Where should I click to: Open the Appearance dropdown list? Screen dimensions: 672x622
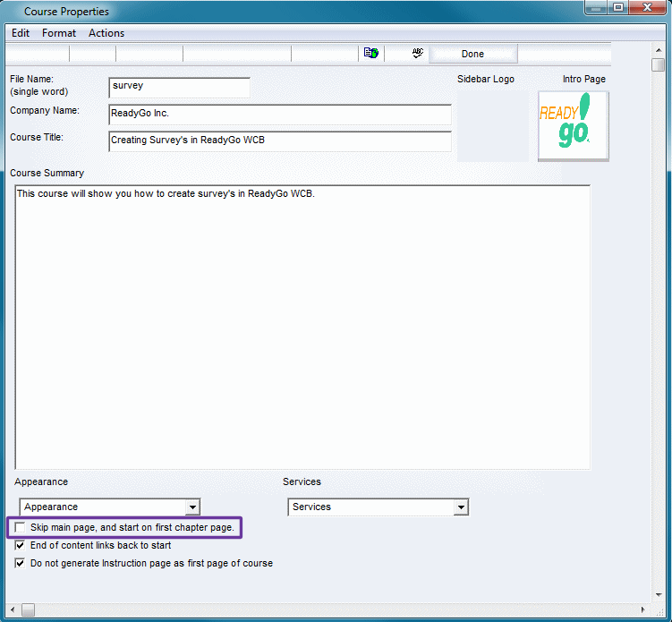click(x=110, y=507)
